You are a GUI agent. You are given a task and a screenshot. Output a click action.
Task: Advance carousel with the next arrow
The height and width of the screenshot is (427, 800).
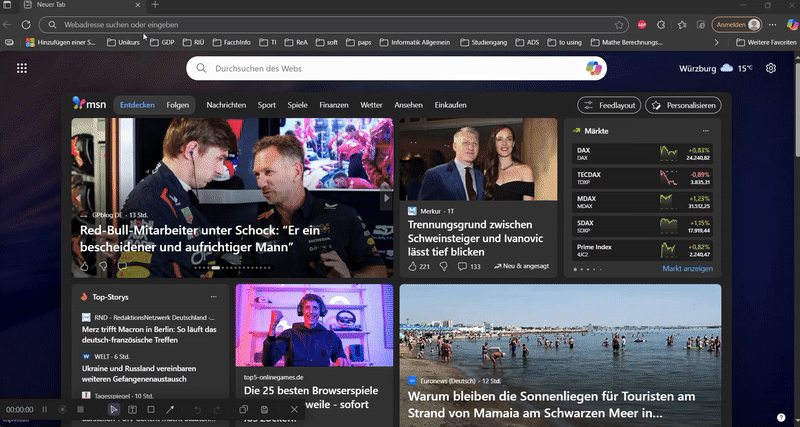tap(386, 198)
